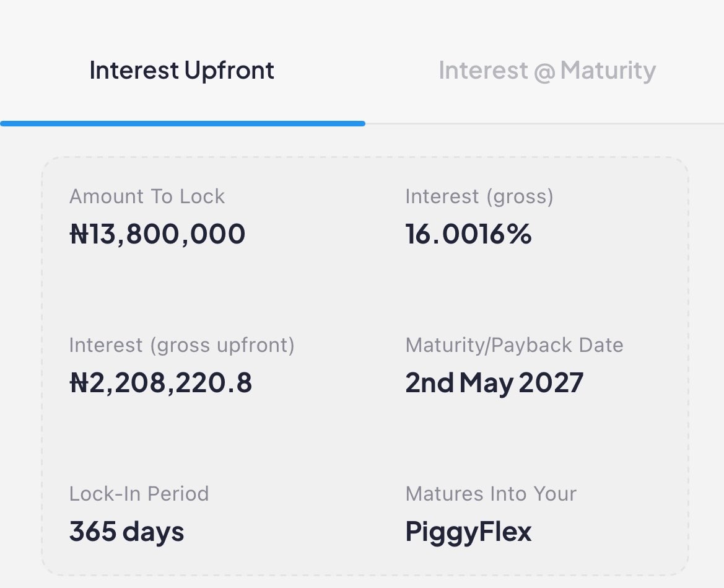Switch to Interest Upfront tab
Screen dimensions: 724x588
[x=182, y=71]
